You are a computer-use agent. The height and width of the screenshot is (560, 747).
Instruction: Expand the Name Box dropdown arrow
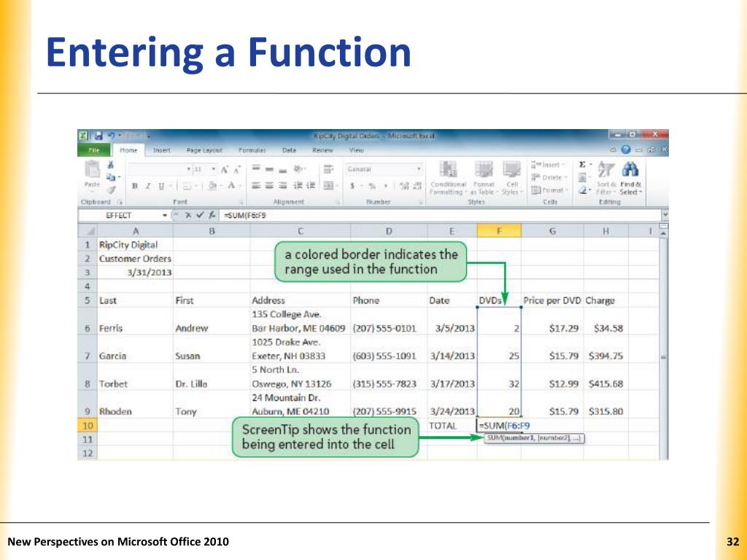(165, 215)
